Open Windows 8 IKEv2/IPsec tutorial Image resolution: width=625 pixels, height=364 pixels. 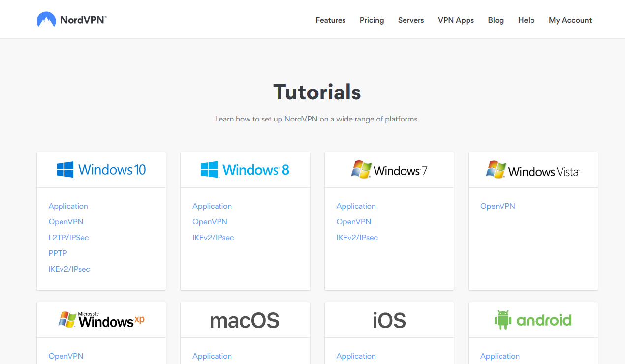[213, 238]
